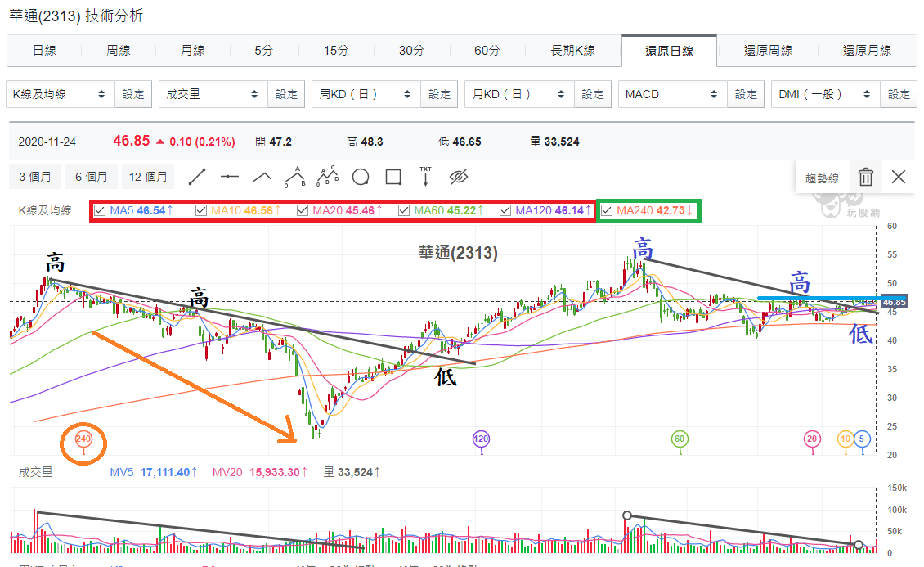924x567 pixels.
Task: Set chart range to 3 個月
Action: (x=35, y=177)
